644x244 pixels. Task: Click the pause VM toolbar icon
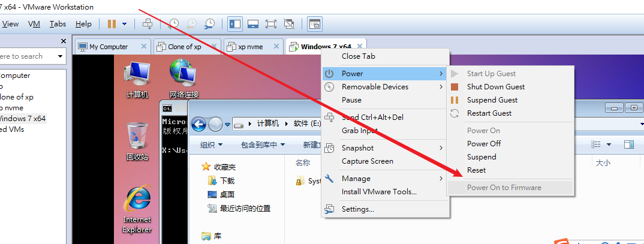point(112,24)
